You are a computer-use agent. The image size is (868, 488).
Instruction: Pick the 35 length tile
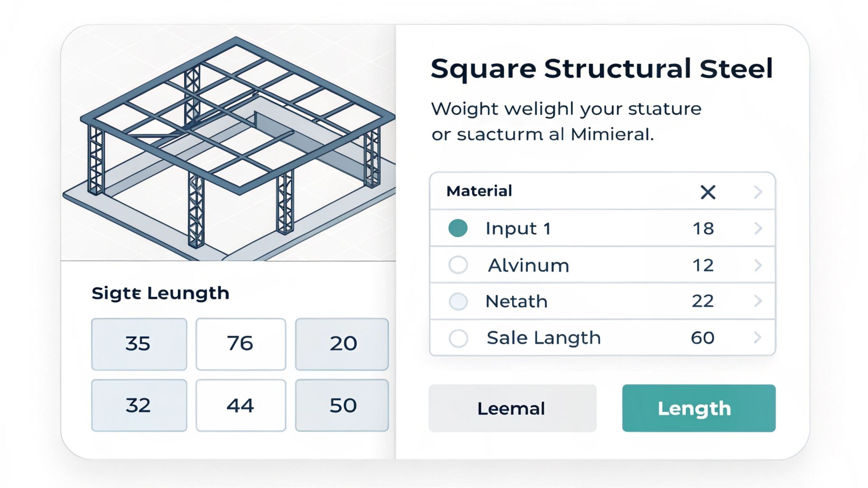coord(139,344)
